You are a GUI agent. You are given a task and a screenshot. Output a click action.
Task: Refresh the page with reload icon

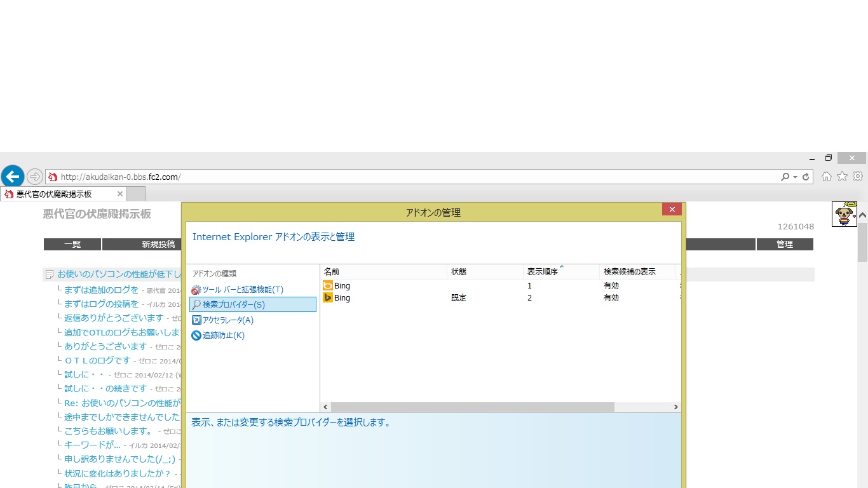click(x=806, y=177)
